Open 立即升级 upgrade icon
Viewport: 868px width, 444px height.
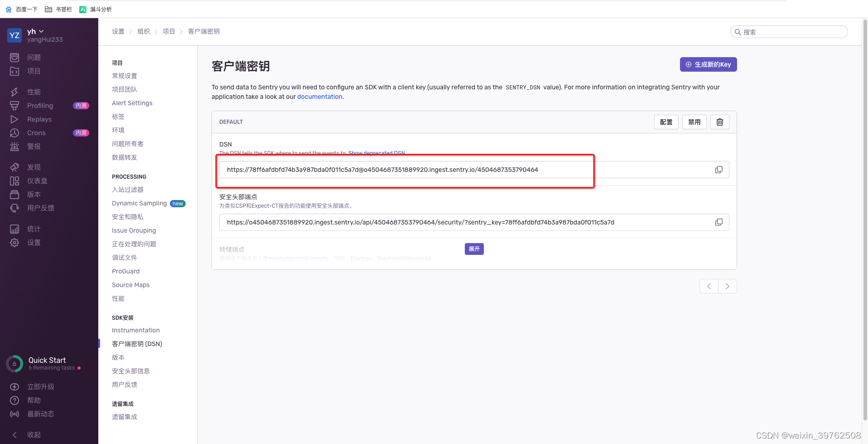click(x=14, y=387)
